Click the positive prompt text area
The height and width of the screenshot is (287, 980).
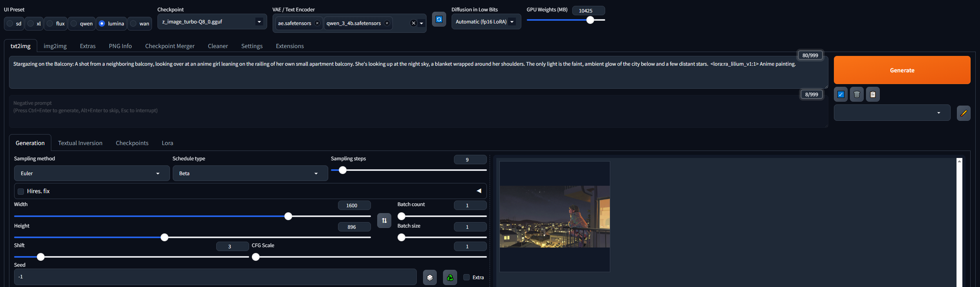pyautogui.click(x=418, y=72)
